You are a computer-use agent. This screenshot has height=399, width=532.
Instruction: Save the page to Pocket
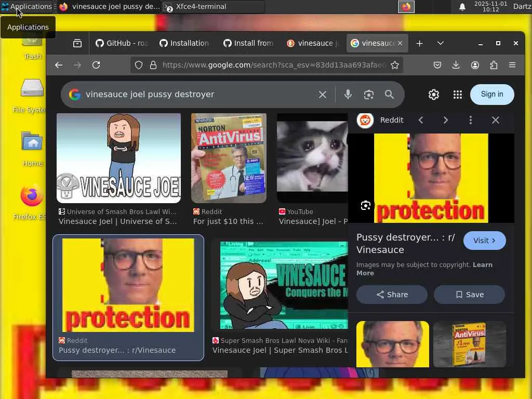coord(437,65)
